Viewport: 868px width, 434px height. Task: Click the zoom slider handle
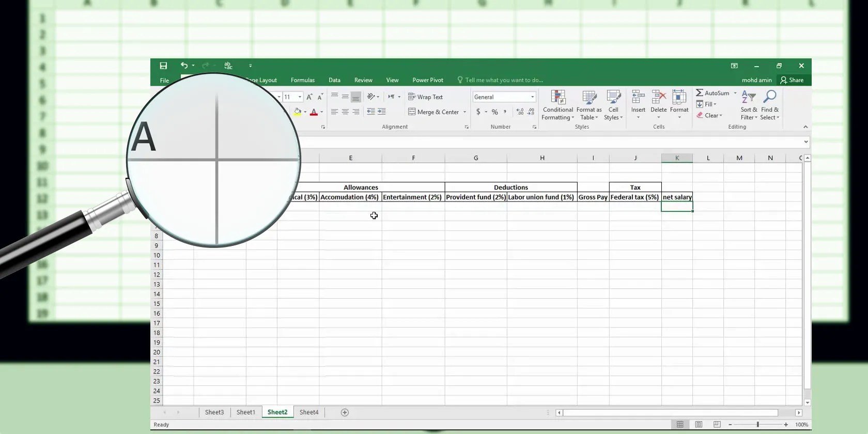(x=757, y=425)
